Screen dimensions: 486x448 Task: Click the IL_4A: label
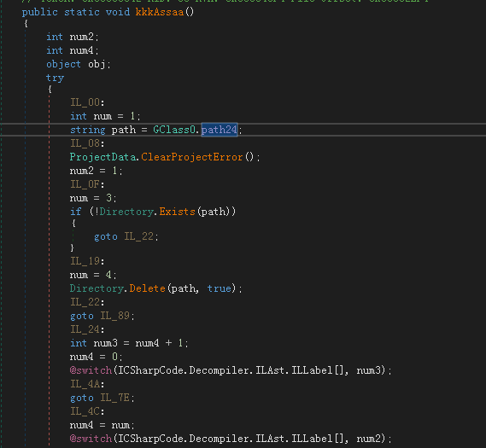[87, 384]
